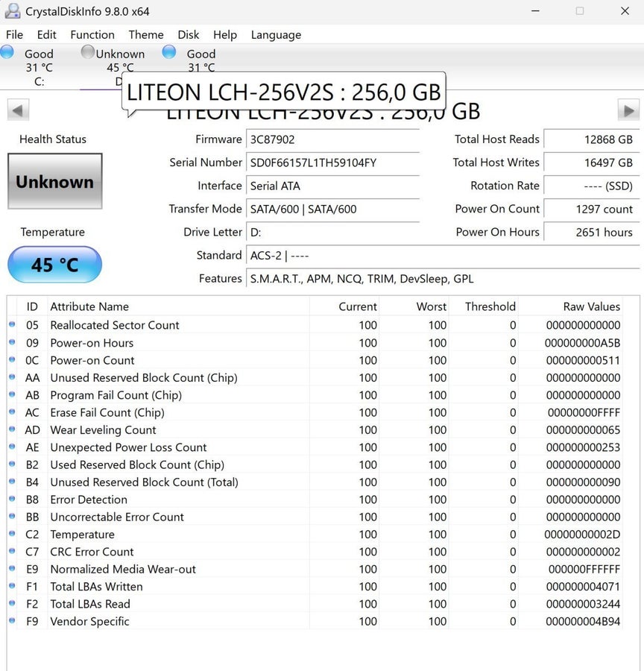644x671 pixels.
Task: Select Used Reserved Block Count (Chip) row
Action: click(x=315, y=464)
